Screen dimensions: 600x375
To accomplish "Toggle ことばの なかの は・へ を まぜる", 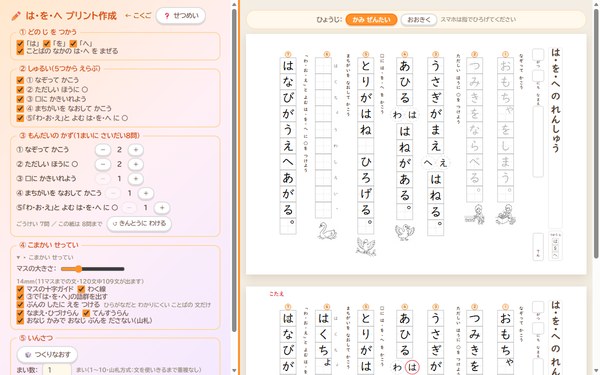I will 21,51.
